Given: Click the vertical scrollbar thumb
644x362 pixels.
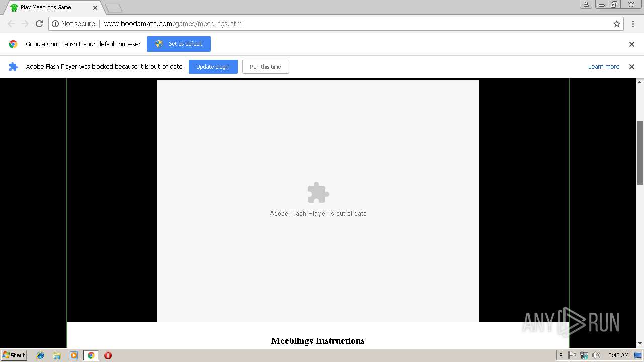Looking at the screenshot, I should click(640, 152).
